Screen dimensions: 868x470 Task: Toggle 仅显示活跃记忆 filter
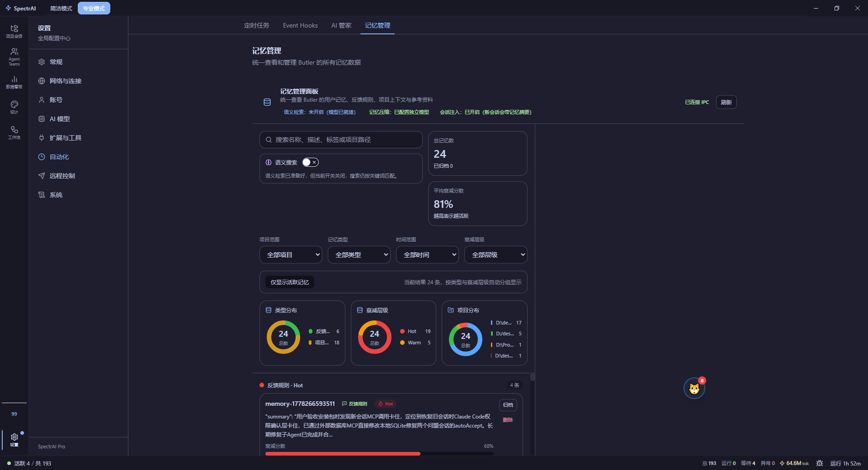pyautogui.click(x=290, y=282)
